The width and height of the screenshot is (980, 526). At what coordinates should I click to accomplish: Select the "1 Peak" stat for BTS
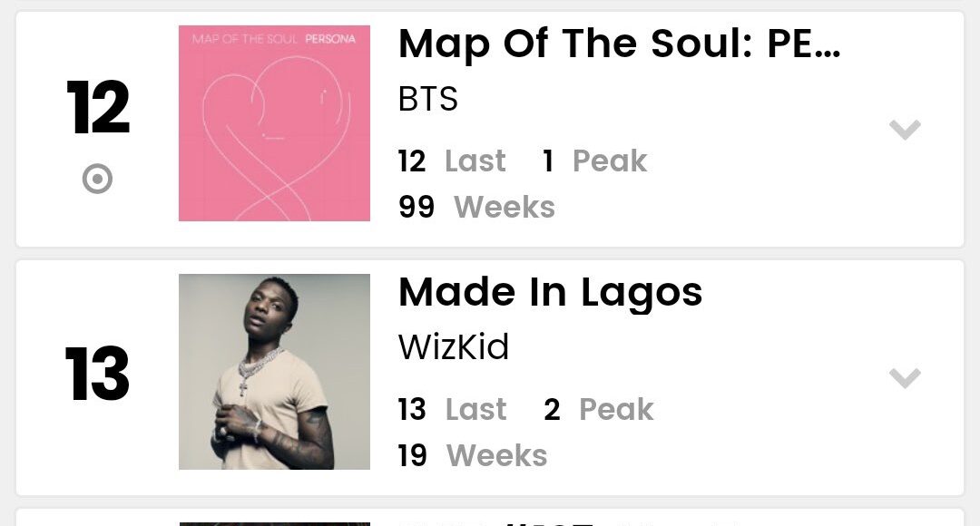pyautogui.click(x=594, y=161)
